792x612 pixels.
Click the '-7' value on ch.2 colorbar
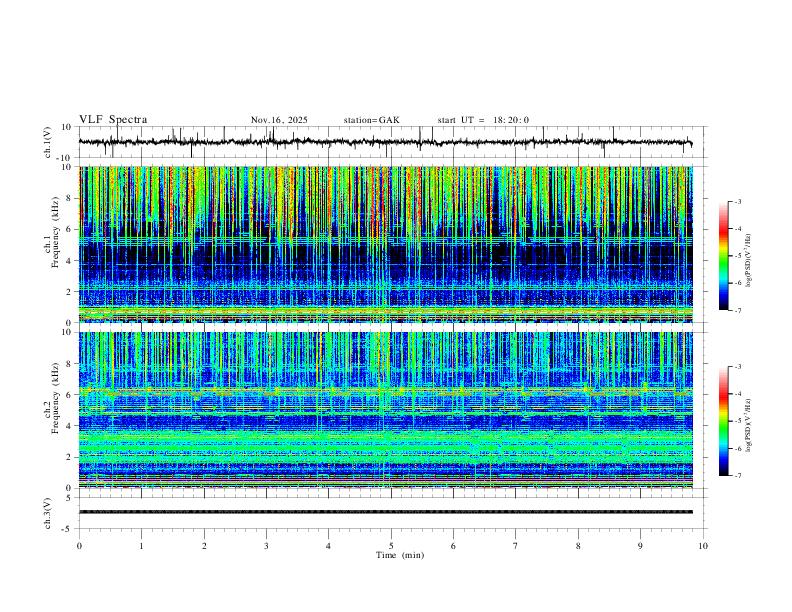738,476
